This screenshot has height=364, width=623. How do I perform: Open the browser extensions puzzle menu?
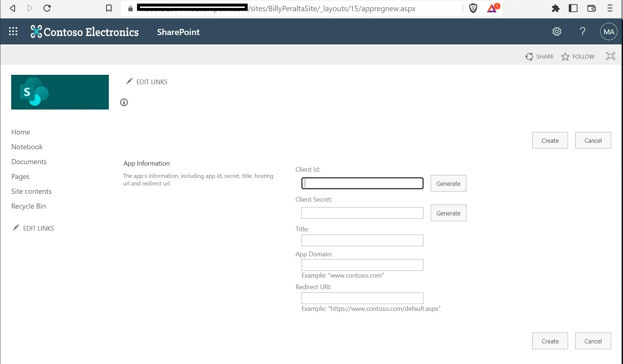[556, 8]
